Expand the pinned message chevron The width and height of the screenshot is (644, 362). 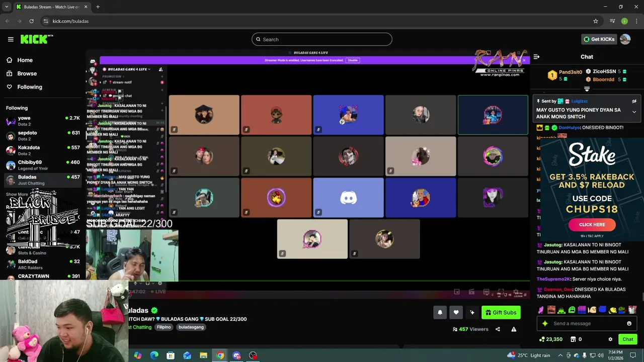point(634,112)
